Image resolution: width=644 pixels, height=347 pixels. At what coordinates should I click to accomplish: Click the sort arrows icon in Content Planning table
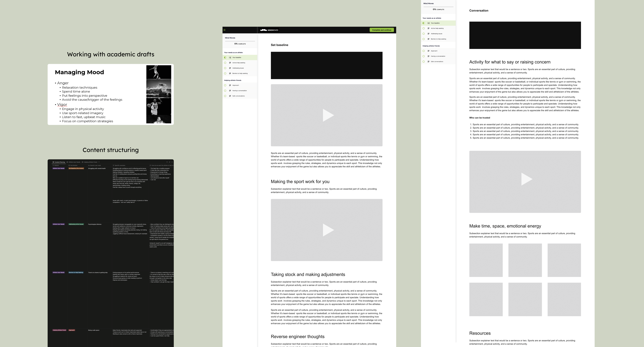tap(170, 162)
